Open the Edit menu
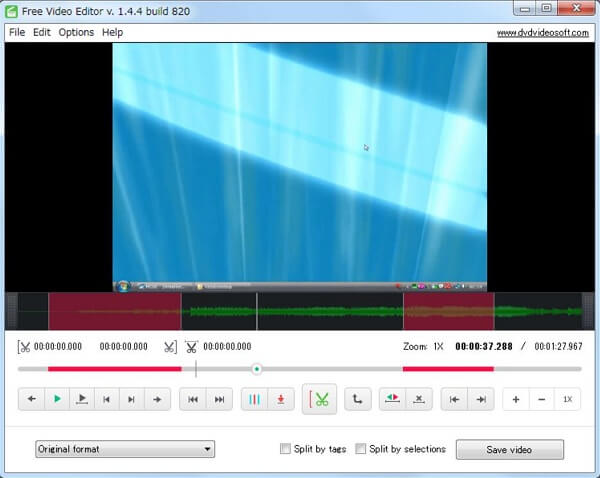This screenshot has width=600, height=478. tap(42, 32)
